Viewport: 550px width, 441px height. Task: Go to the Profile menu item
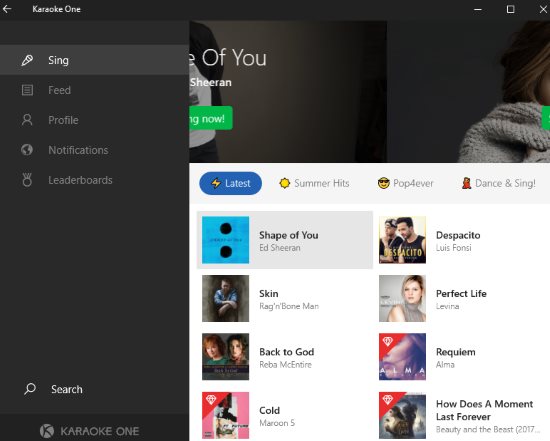pyautogui.click(x=94, y=120)
